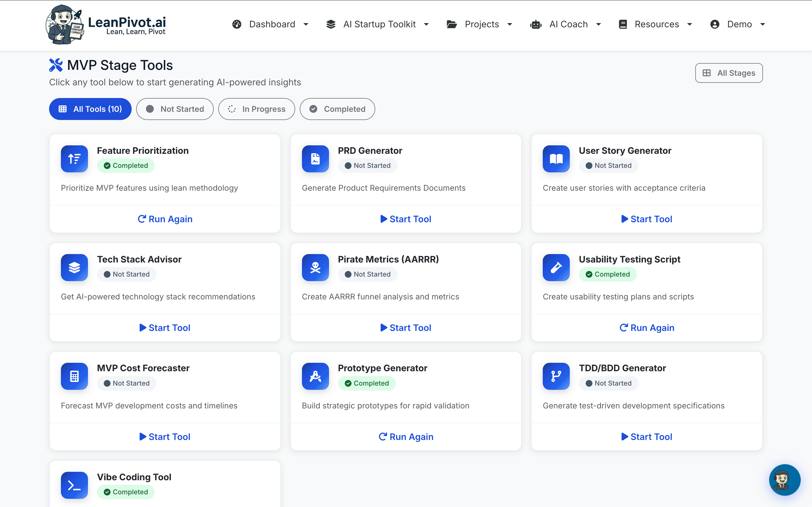
Task: Click the Pirate Metrics skull icon
Action: tap(315, 267)
